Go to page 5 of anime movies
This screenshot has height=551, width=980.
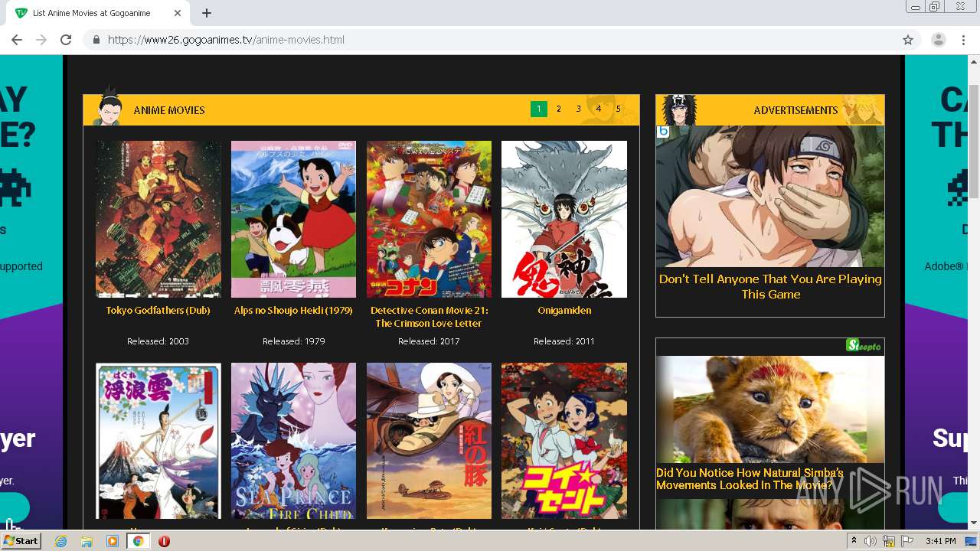coord(619,109)
